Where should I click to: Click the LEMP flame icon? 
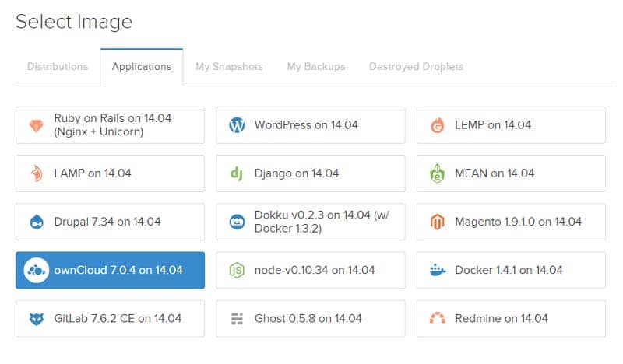[x=437, y=125]
